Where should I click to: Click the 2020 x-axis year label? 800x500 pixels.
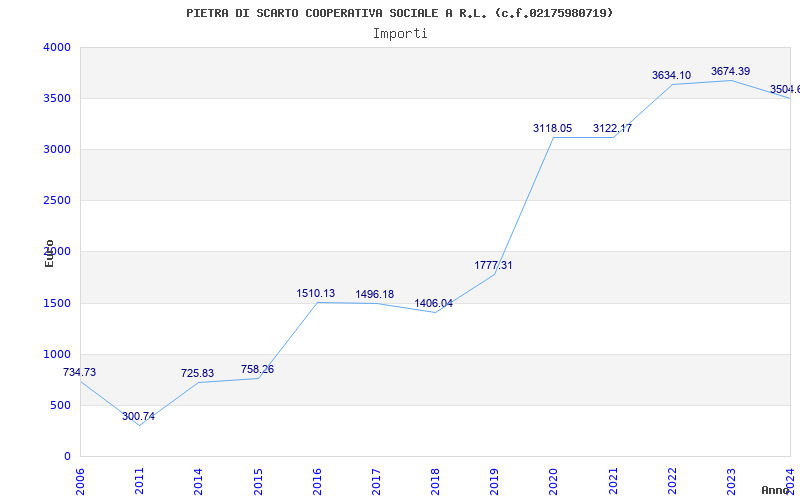click(x=554, y=482)
